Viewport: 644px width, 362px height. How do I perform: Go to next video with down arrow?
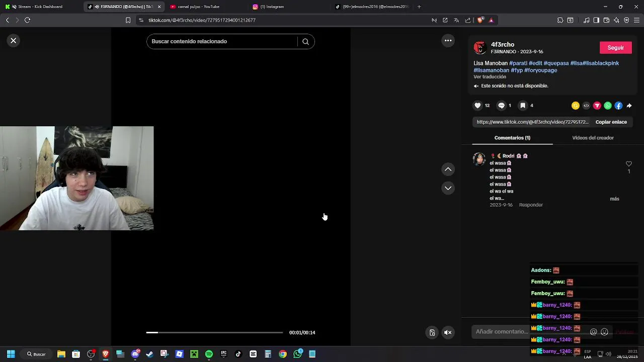click(x=448, y=188)
